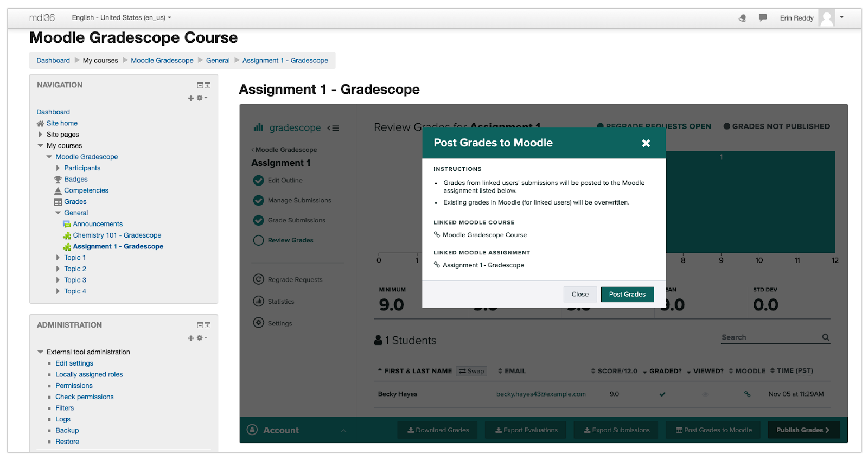Collapse Moodle Gradescope tree node
The image size is (868, 460).
(x=49, y=157)
